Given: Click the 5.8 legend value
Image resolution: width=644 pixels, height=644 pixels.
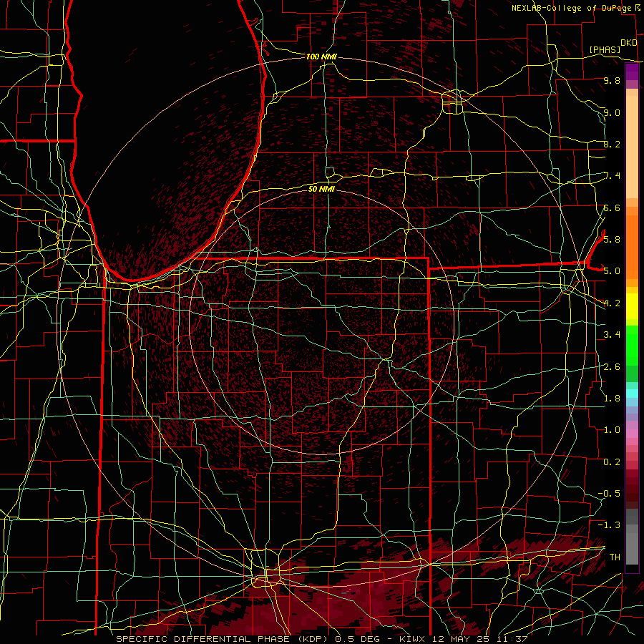Looking at the screenshot, I should pyautogui.click(x=612, y=239).
